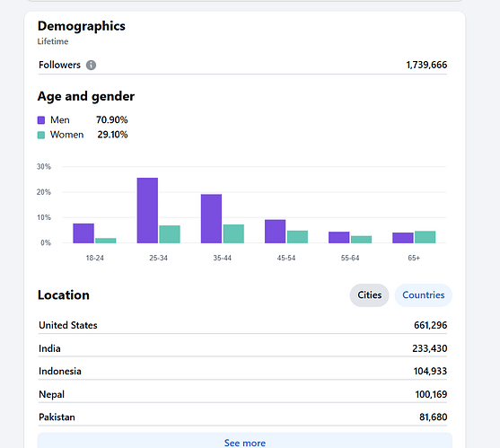Viewport: 500px width, 448px height.
Task: Click the Men bar for ages 25-34
Action: pyautogui.click(x=147, y=210)
